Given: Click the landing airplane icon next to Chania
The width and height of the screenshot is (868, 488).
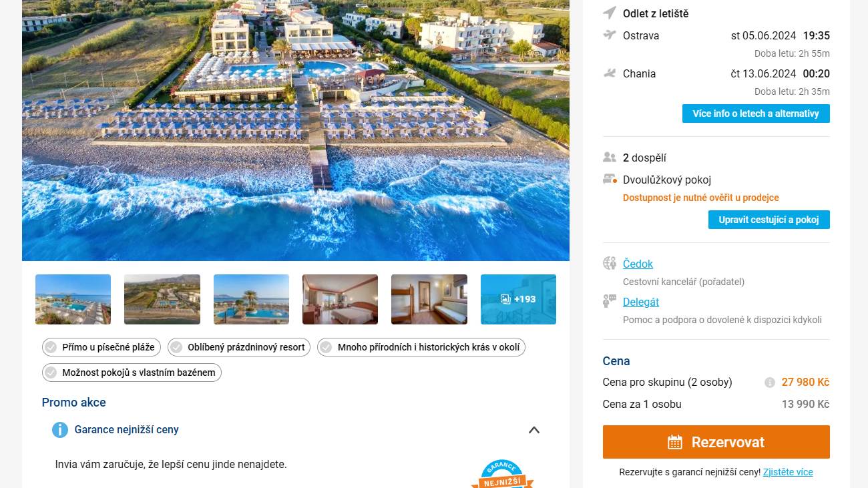Looking at the screenshot, I should click(609, 73).
